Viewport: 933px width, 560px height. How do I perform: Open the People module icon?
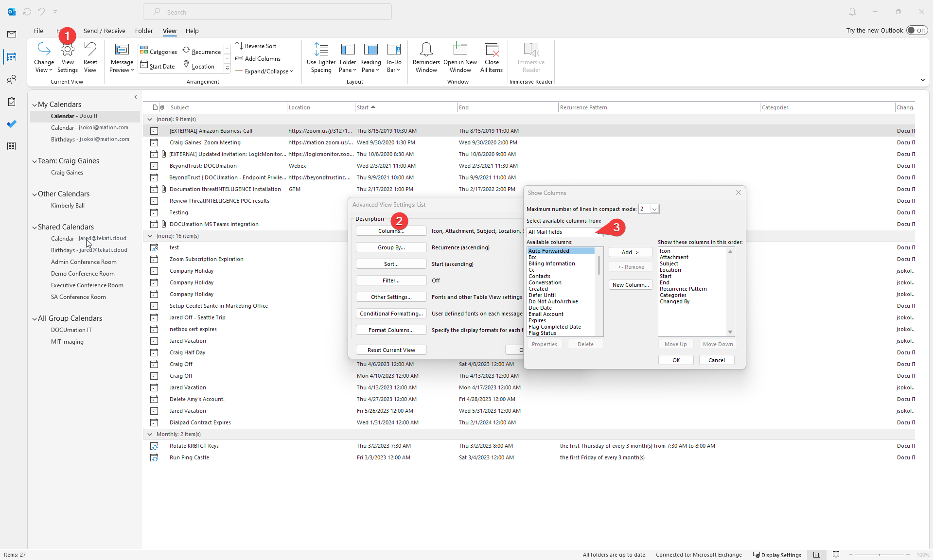point(12,79)
